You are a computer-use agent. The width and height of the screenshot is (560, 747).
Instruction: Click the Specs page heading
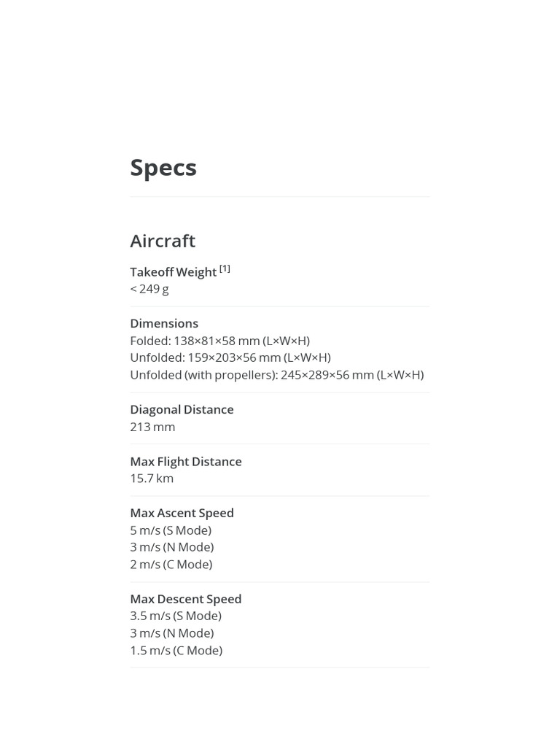tap(163, 167)
